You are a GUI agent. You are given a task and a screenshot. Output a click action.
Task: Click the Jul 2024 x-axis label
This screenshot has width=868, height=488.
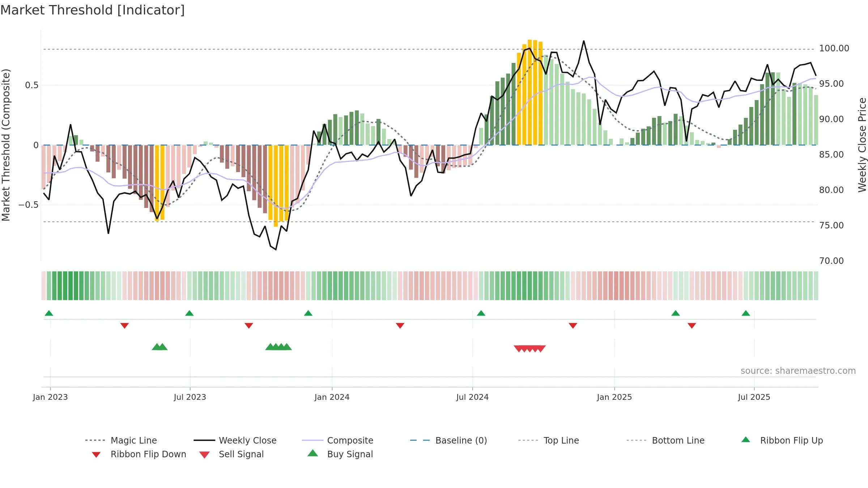pyautogui.click(x=472, y=397)
